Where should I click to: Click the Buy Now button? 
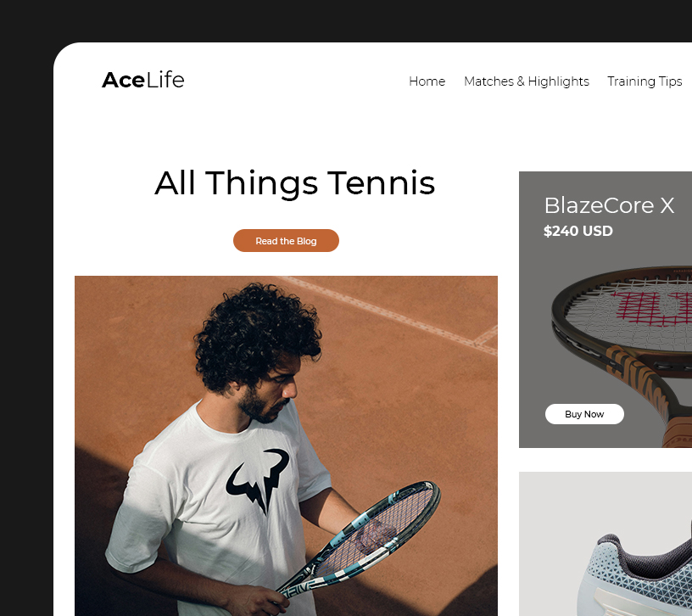pyautogui.click(x=584, y=414)
